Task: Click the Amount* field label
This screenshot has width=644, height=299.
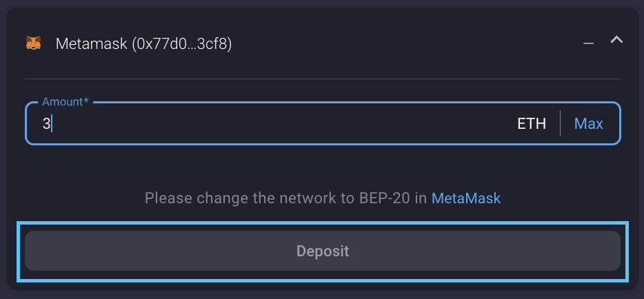Action: (65, 102)
